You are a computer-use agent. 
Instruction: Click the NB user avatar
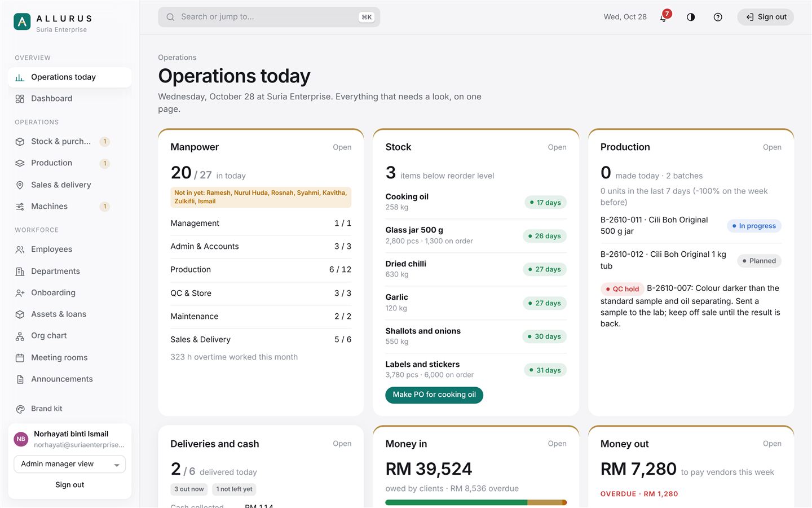point(21,439)
